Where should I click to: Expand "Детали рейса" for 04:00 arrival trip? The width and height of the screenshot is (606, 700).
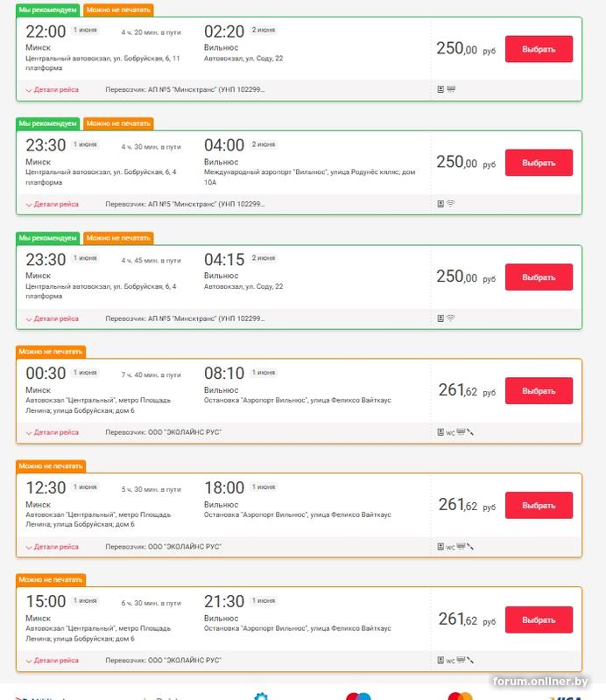coord(53,204)
